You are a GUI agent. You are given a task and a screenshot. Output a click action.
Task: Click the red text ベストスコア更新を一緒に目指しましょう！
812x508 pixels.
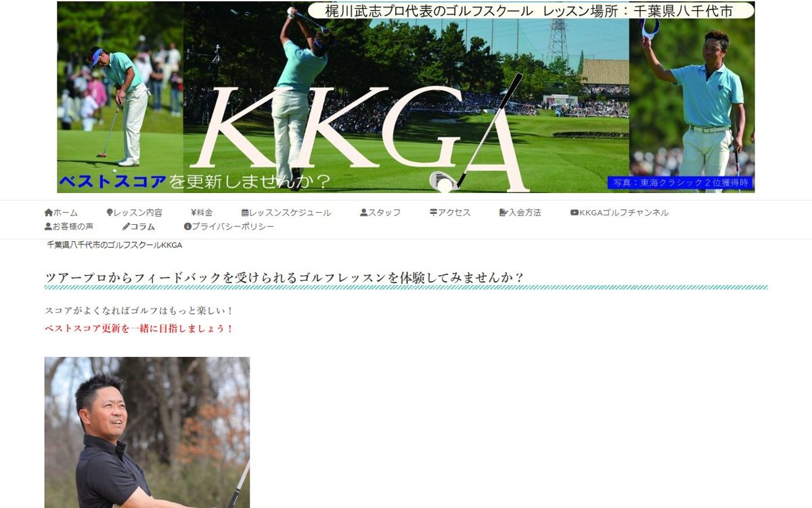point(139,329)
